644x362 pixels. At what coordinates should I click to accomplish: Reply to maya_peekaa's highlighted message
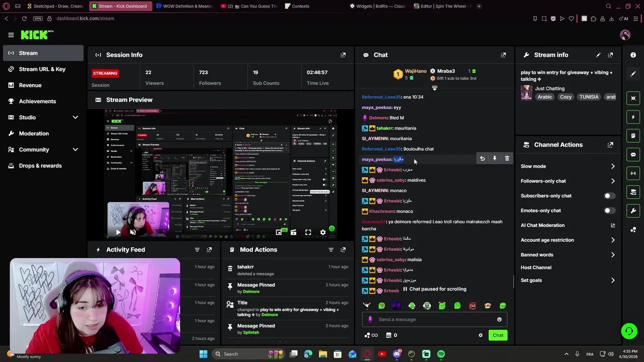(x=482, y=158)
